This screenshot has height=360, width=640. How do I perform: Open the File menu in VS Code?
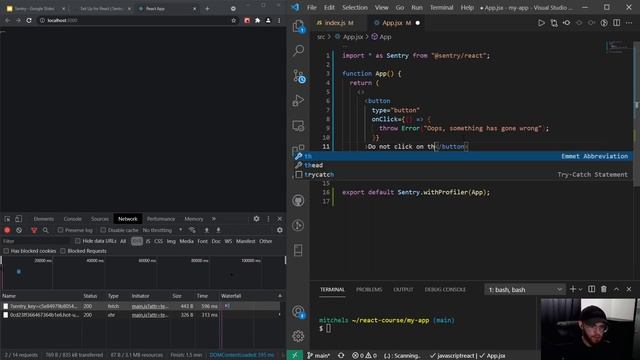(312, 7)
